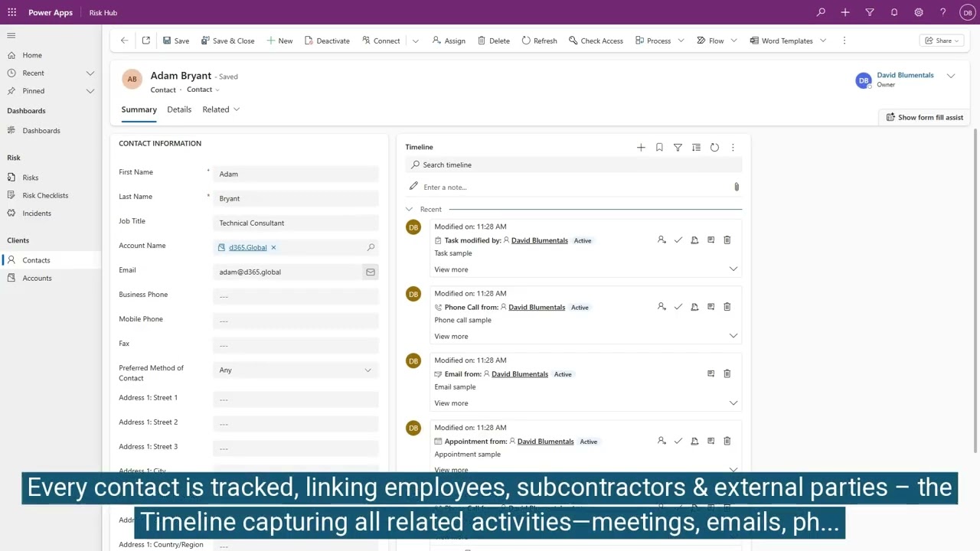Open David Blumentals owner link in header
This screenshot has width=980, height=551.
click(905, 75)
